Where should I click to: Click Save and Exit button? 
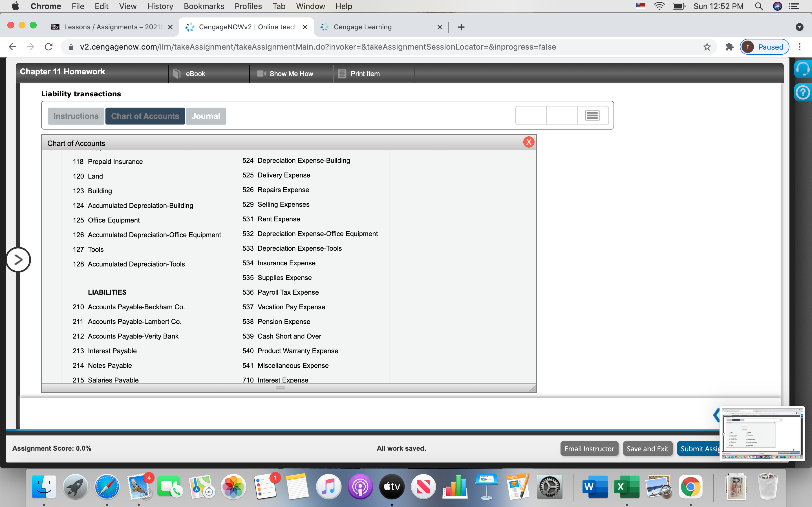(x=647, y=448)
